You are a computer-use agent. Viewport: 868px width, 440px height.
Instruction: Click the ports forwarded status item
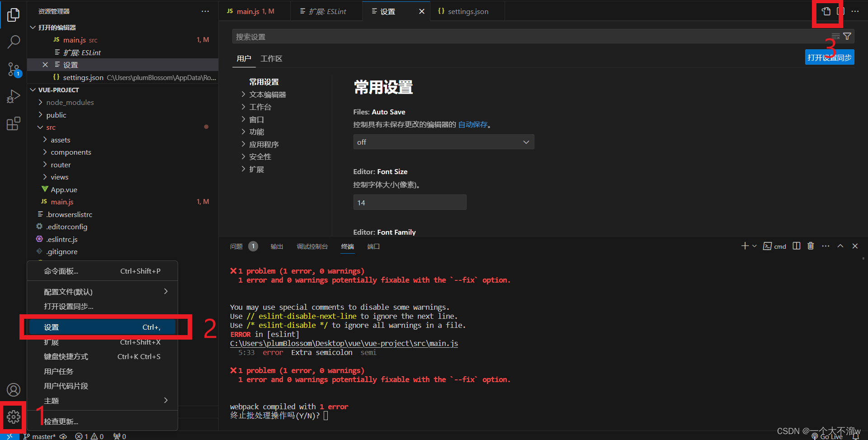[120, 436]
